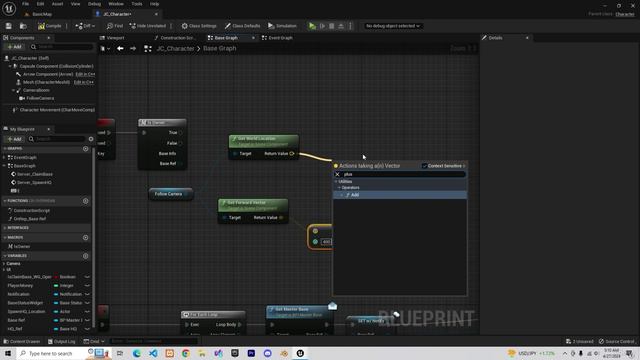Expand the Camera variable category

pyautogui.click(x=4, y=264)
